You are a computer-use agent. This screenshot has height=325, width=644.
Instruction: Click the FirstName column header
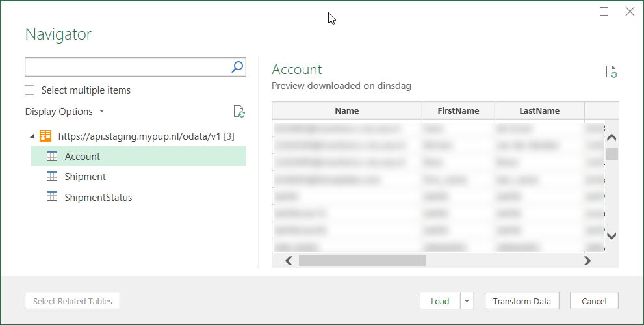click(458, 111)
